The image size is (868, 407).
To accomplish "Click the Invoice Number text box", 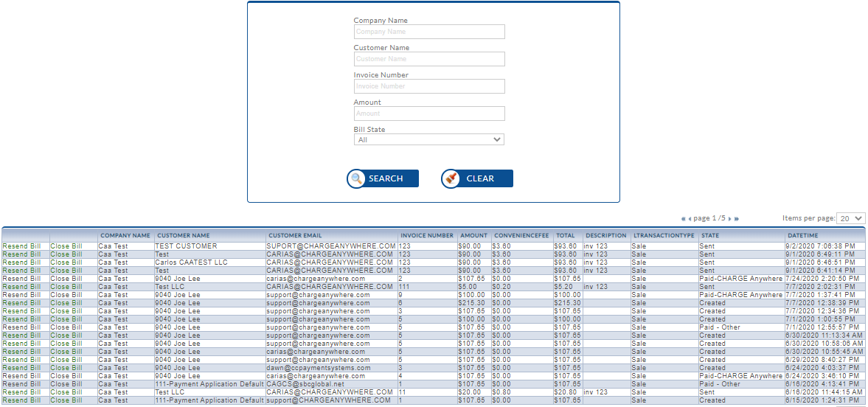I will click(x=428, y=86).
